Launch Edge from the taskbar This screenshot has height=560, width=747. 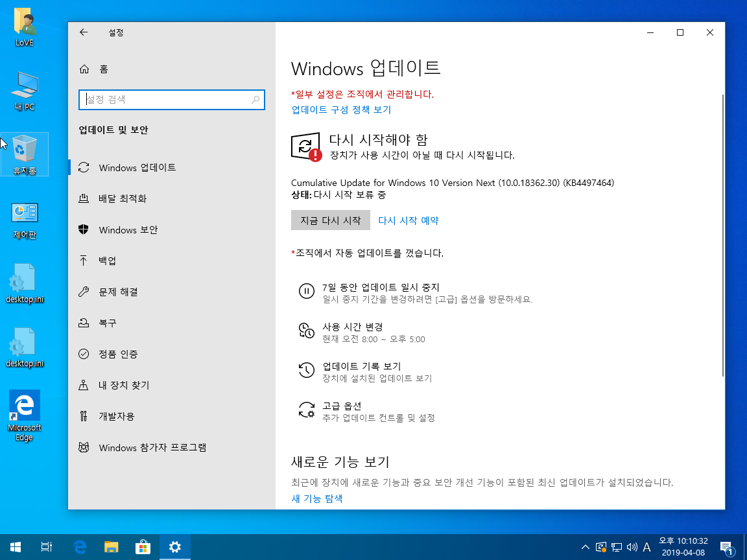click(x=80, y=547)
